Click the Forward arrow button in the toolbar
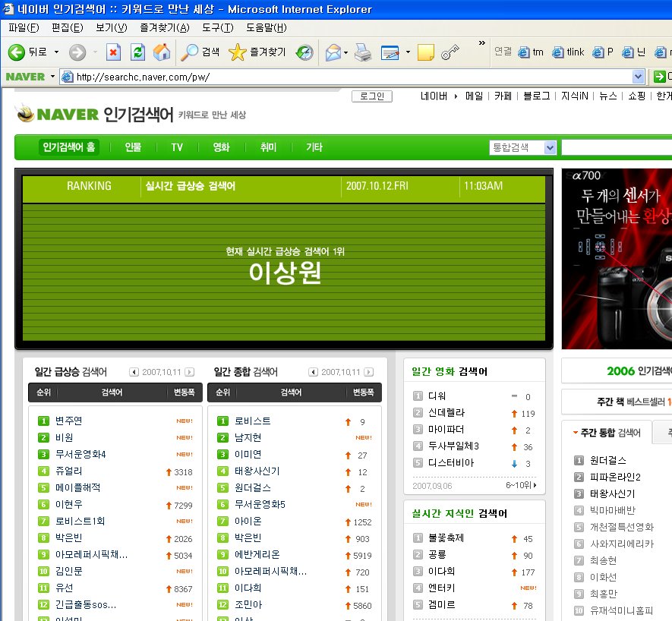672x621 pixels. click(77, 52)
